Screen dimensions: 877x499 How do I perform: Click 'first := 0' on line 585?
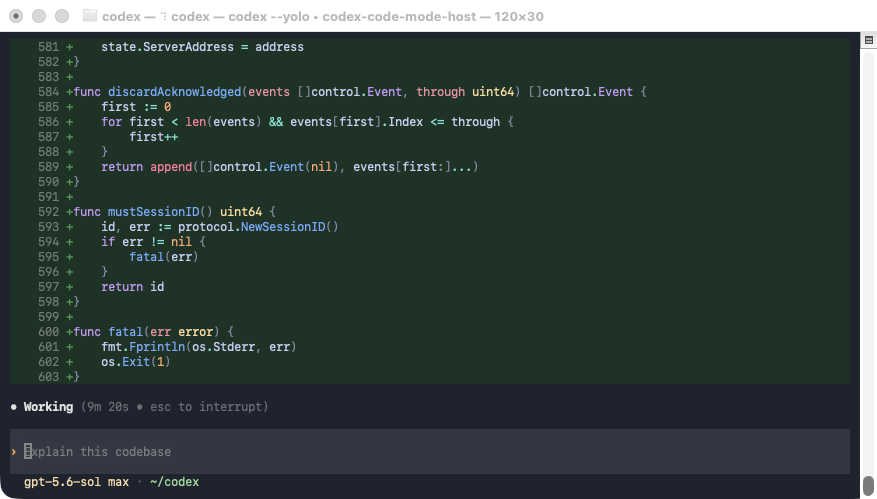click(x=136, y=107)
